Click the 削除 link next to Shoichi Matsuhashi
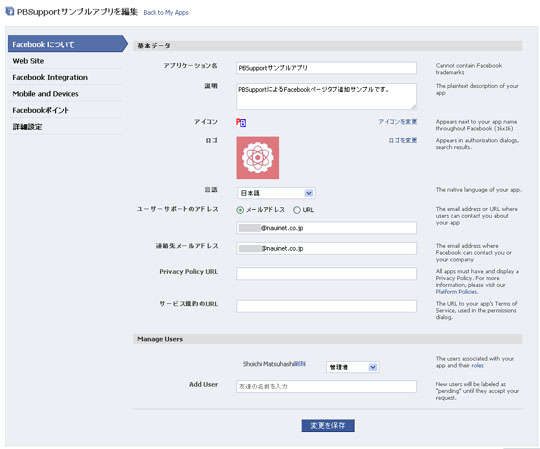Image resolution: width=540 pixels, height=449 pixels. [299, 364]
